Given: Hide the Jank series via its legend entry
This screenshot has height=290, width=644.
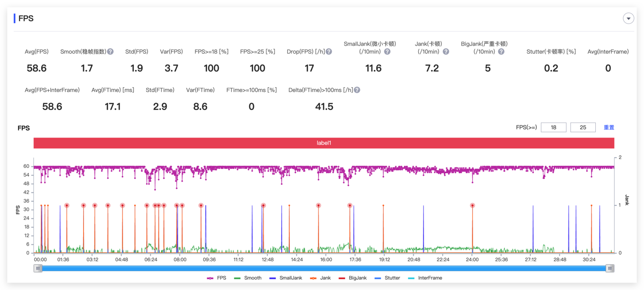Looking at the screenshot, I should [x=320, y=278].
